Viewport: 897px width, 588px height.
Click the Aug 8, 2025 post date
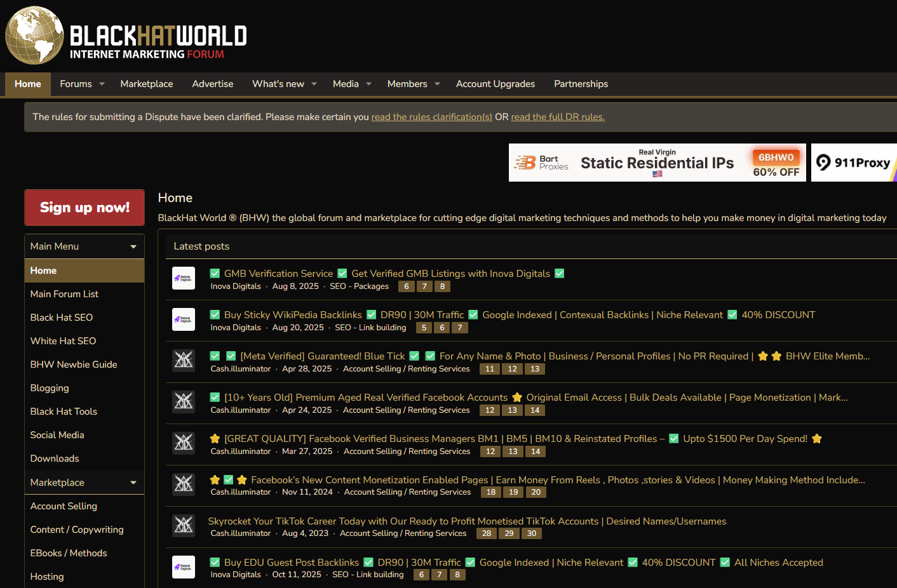coord(295,286)
